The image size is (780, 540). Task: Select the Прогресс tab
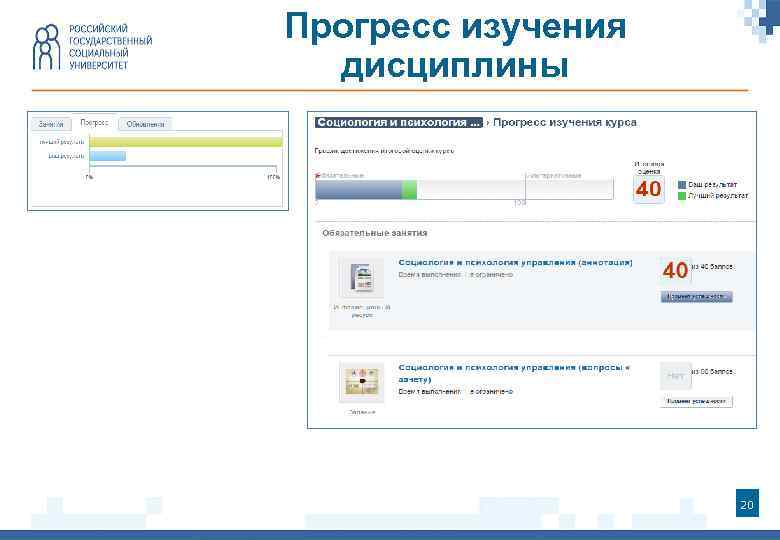click(94, 122)
